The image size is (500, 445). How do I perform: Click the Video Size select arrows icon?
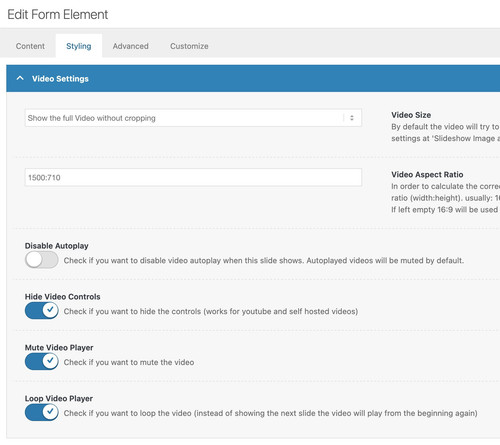click(x=352, y=118)
